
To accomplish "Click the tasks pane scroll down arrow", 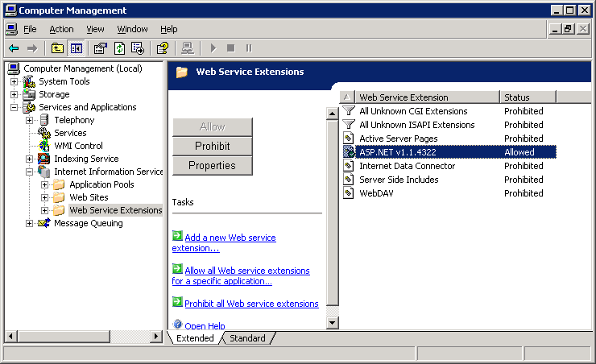I will (332, 323).
